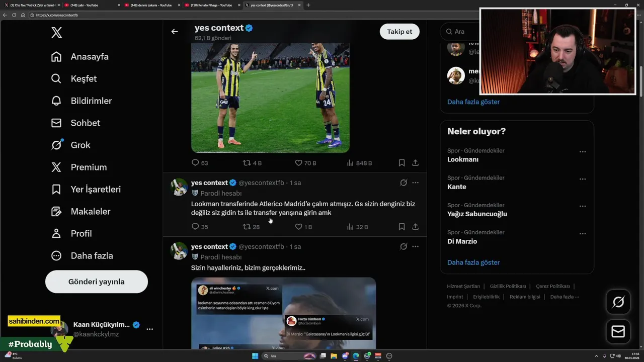Reply to the Lookman transferinde post

[200, 227]
